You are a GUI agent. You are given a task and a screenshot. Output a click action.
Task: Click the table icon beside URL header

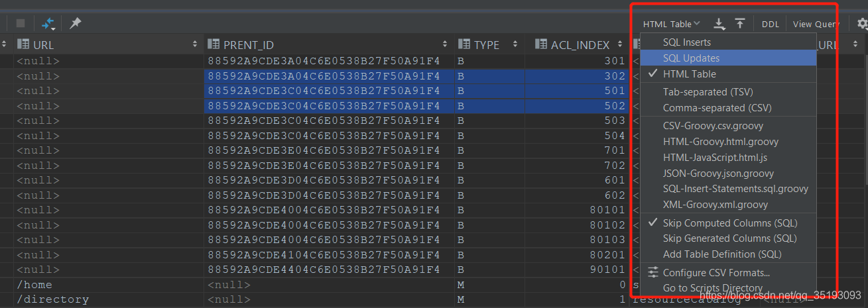click(23, 44)
